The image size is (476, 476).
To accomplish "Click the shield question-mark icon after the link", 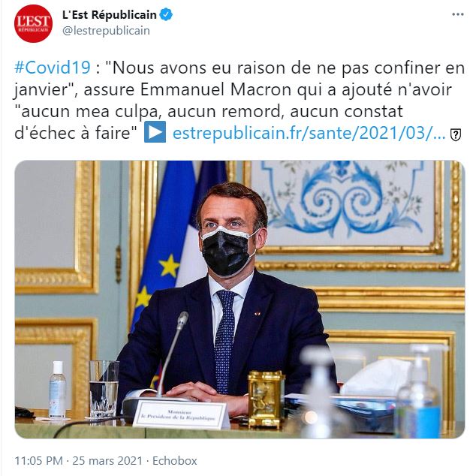I will (x=456, y=134).
